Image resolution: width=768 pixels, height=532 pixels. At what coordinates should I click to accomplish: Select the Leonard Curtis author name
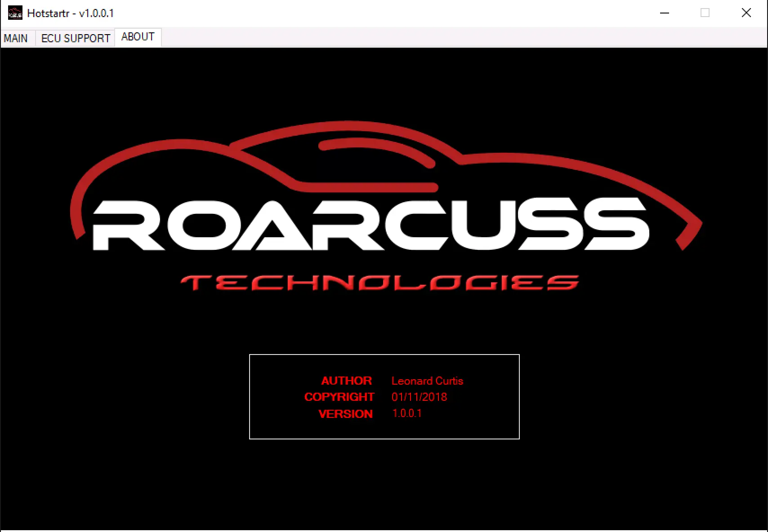click(x=427, y=381)
